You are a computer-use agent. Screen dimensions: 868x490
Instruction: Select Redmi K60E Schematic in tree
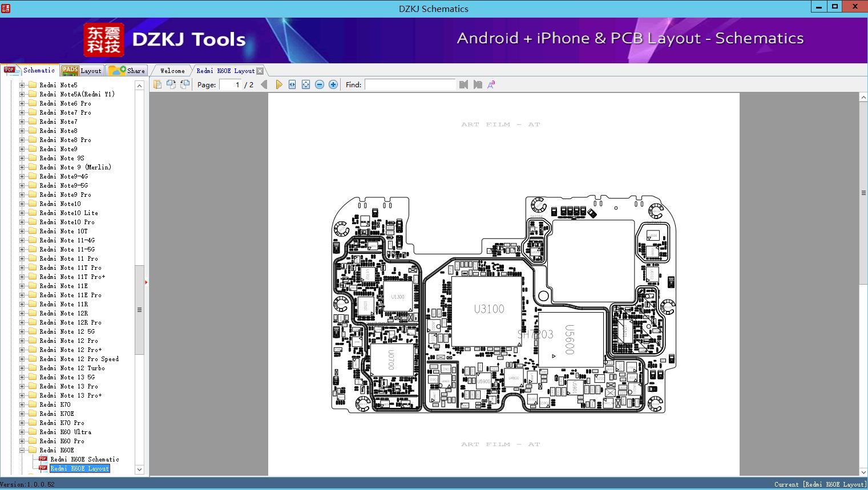point(84,459)
